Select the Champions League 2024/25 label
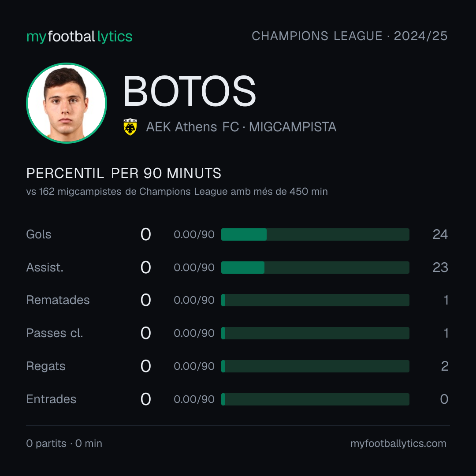Viewport: 476px width, 476px height. click(350, 36)
